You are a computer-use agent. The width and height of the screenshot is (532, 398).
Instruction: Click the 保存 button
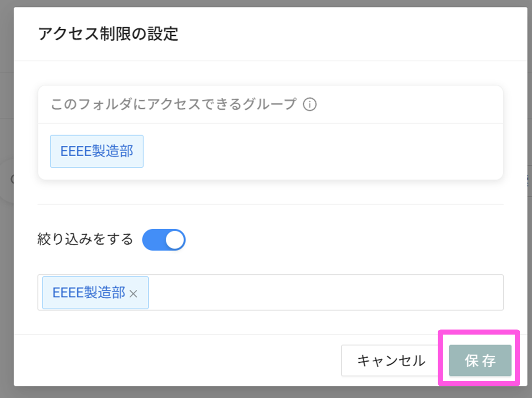480,361
